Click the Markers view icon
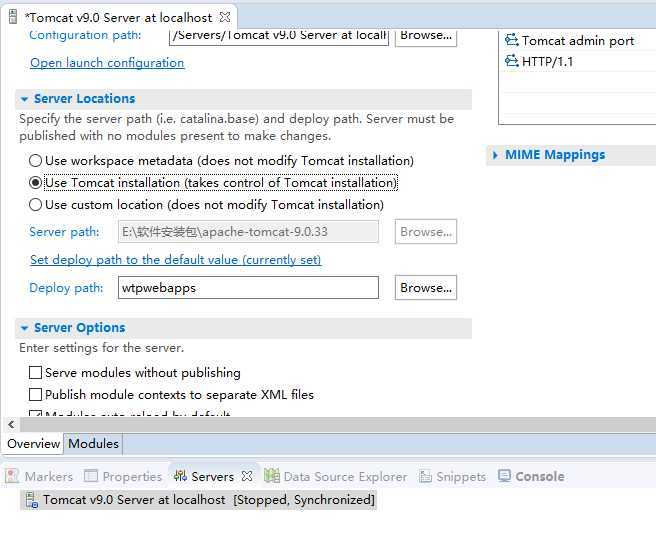Viewport: 656px width, 540px height. pos(12,476)
